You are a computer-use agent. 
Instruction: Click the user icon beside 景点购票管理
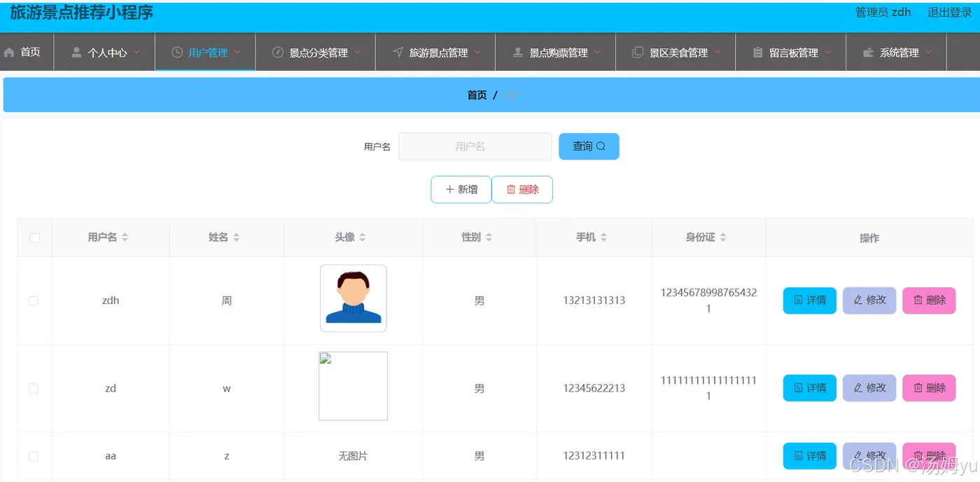[518, 53]
